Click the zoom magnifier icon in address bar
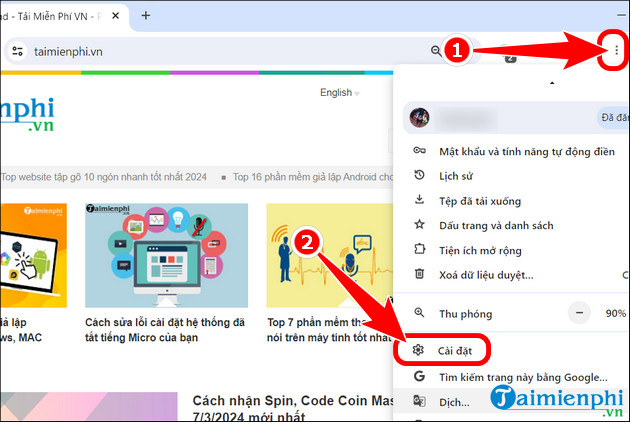The image size is (630, 422). click(436, 51)
